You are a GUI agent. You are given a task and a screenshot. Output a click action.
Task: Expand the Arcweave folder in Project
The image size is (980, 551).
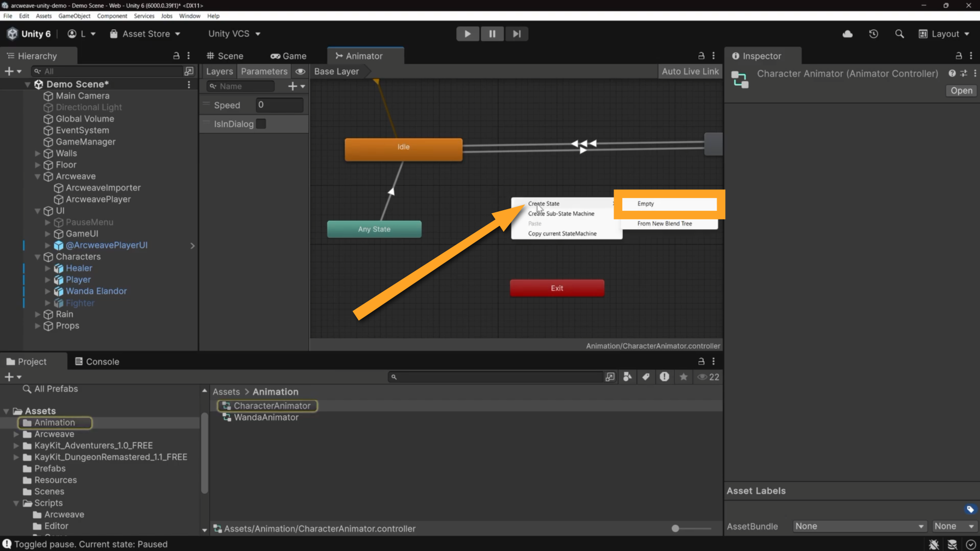(16, 434)
